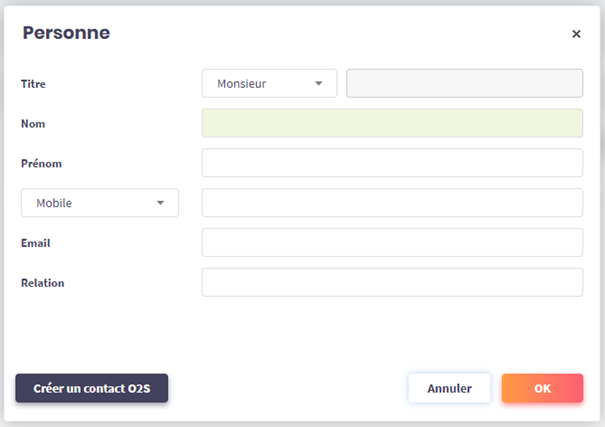This screenshot has height=427, width=605.
Task: Focus the Relation text field
Action: 392,283
